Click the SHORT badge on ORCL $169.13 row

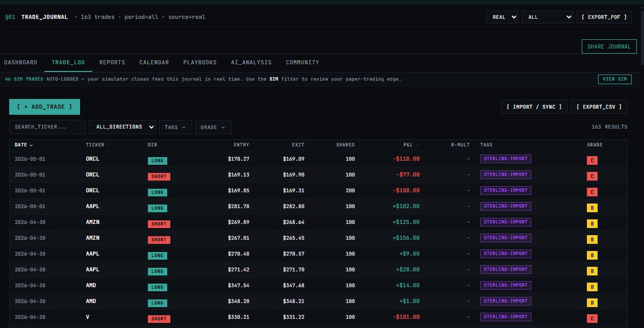pos(159,176)
